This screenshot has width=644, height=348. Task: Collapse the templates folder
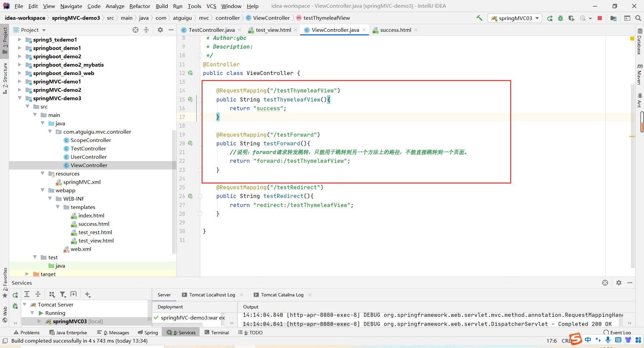[x=58, y=207]
